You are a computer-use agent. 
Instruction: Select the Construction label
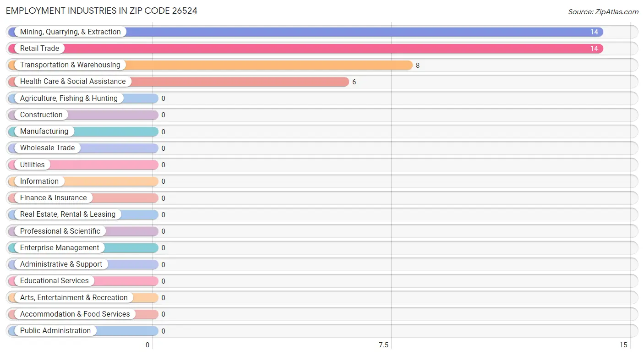(41, 115)
